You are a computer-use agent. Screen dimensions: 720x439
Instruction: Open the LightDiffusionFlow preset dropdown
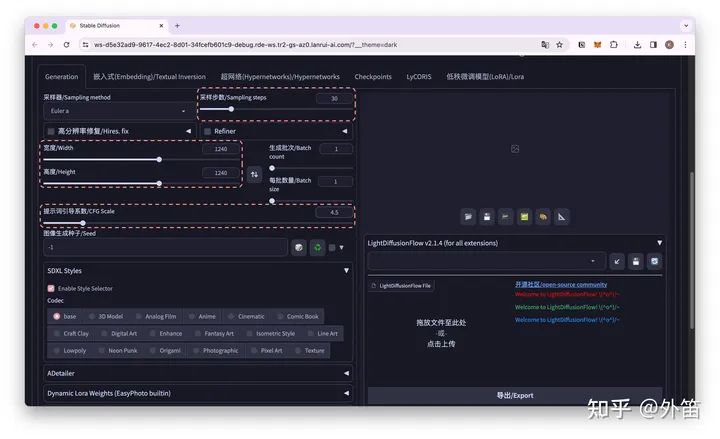(x=487, y=261)
